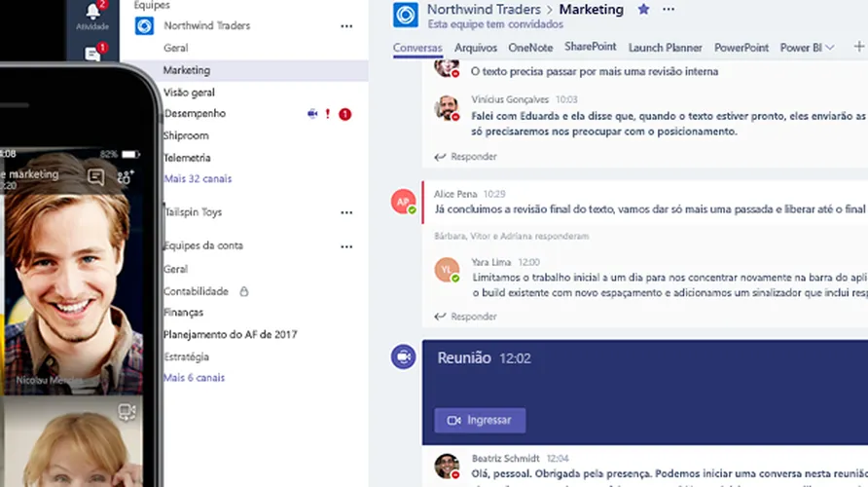Click the name Alice Pena in conversation
868x487 pixels.
(x=455, y=194)
